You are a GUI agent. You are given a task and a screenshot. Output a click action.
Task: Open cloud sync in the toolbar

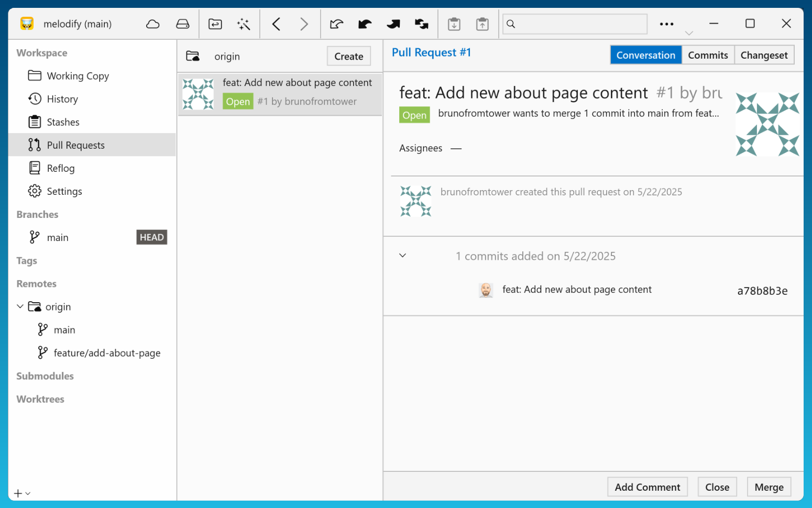[x=152, y=24]
